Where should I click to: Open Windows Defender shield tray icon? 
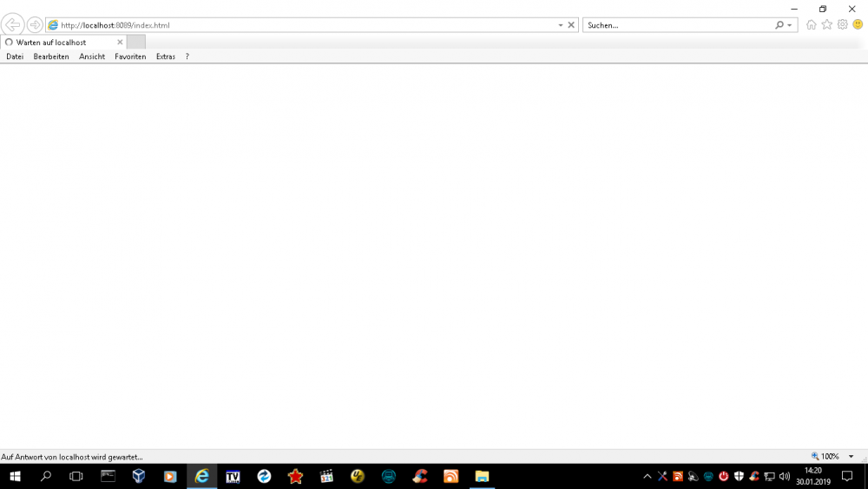(739, 476)
